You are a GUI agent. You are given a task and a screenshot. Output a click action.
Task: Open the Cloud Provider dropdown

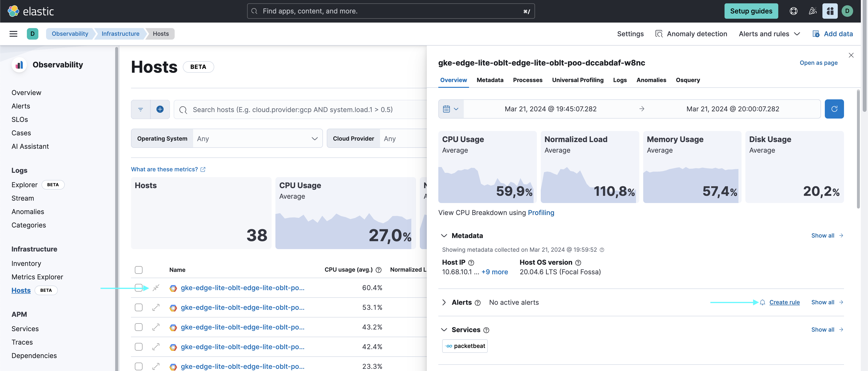(403, 138)
